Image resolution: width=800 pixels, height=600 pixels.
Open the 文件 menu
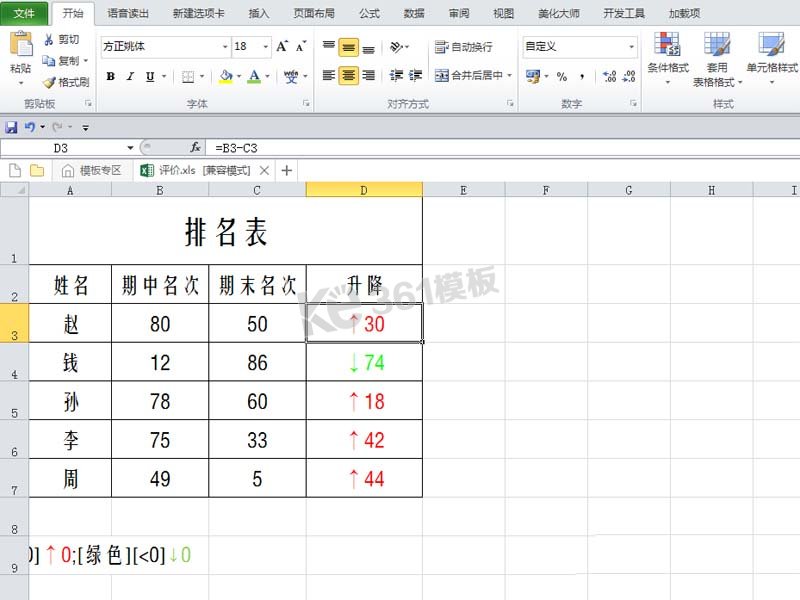point(23,13)
